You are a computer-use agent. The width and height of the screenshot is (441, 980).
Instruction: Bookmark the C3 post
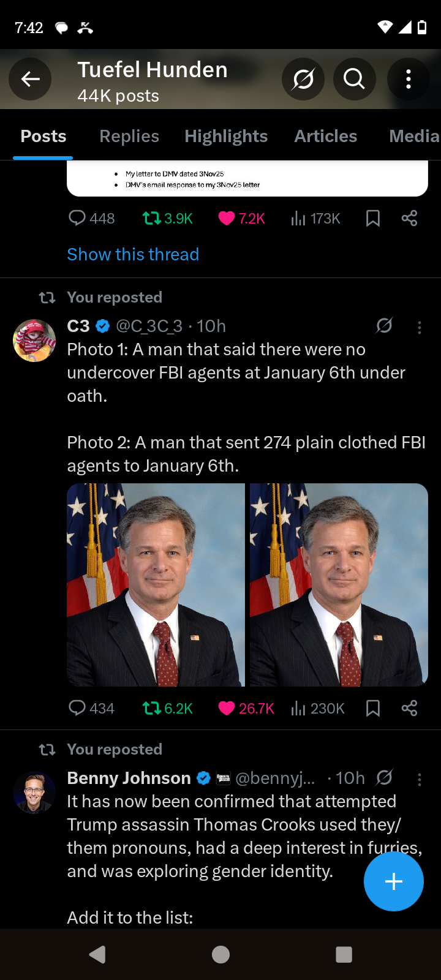[x=372, y=709]
